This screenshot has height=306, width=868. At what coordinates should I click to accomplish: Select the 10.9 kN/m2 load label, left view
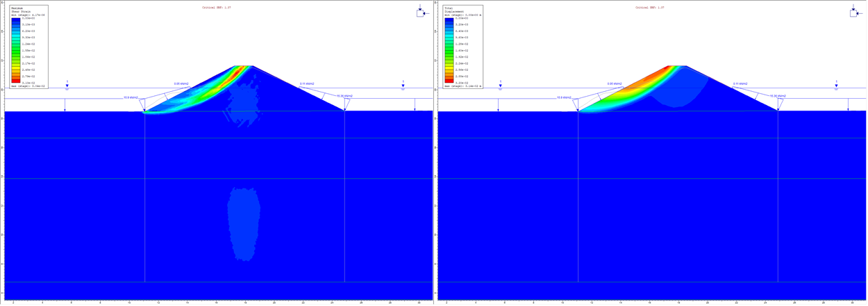pyautogui.click(x=131, y=97)
